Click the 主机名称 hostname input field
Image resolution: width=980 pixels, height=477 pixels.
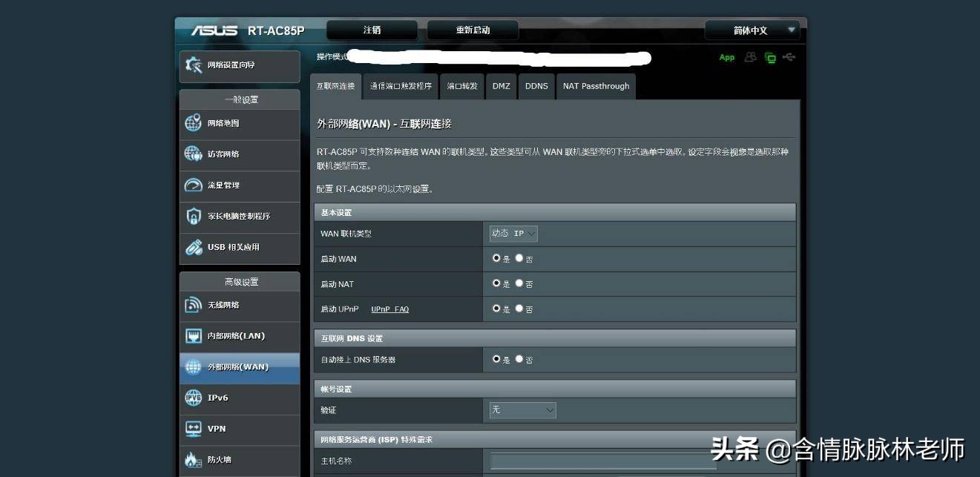[x=601, y=461]
